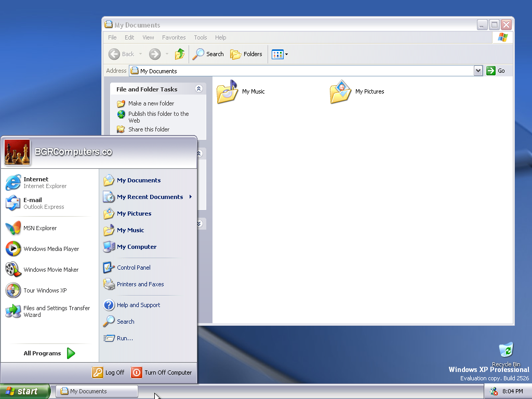This screenshot has height=399, width=532.
Task: Open Control Panel from Start menu
Action: (134, 268)
